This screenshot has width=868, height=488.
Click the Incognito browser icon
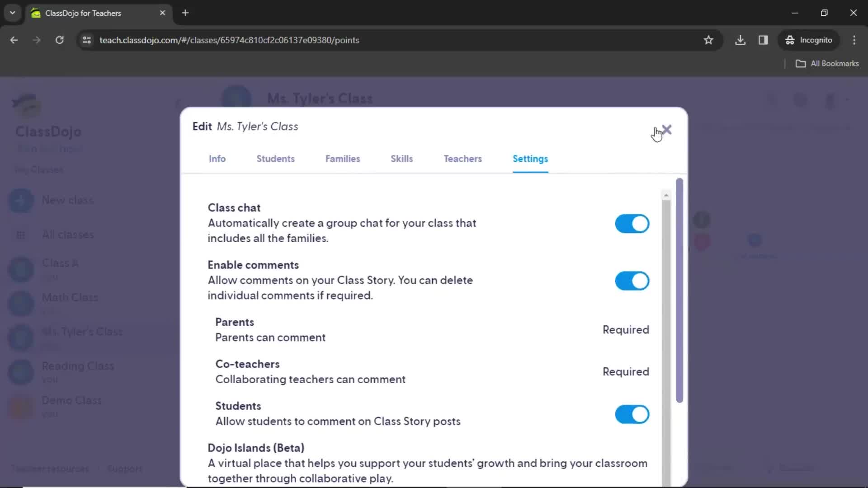[791, 40]
